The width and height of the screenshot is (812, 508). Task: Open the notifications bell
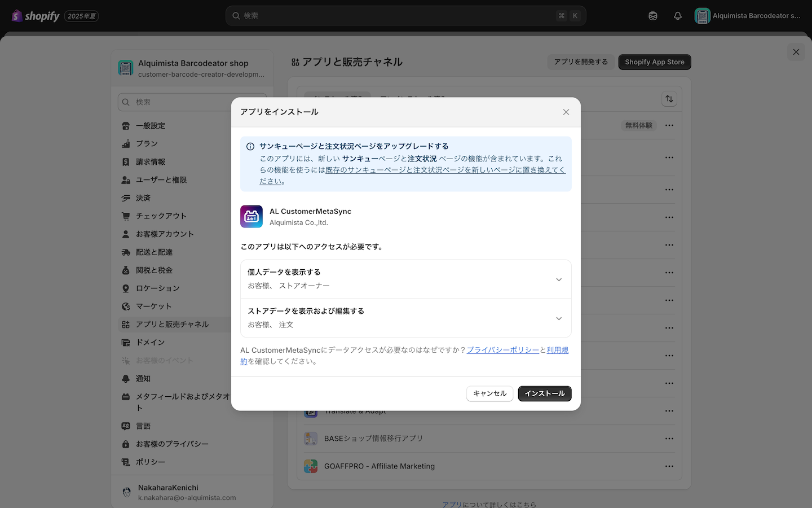pos(678,16)
